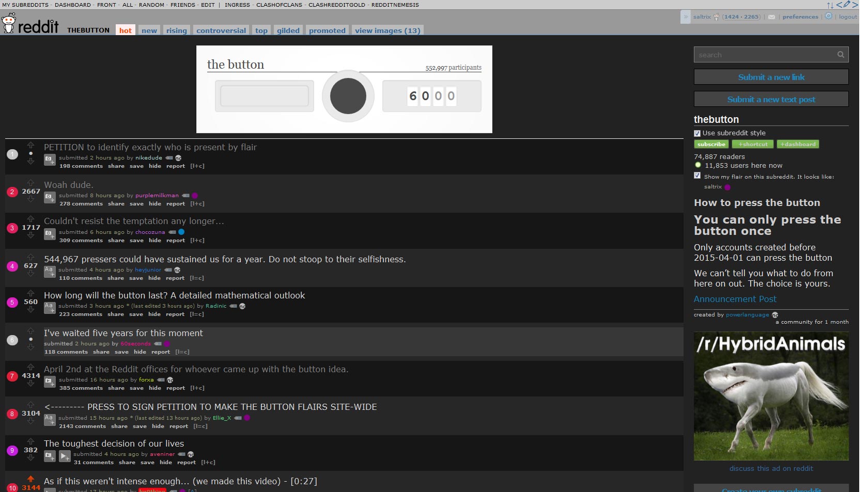Toggle 'Show my flair on this subreddit' checkbox
Image resolution: width=868 pixels, height=492 pixels.
(x=697, y=176)
